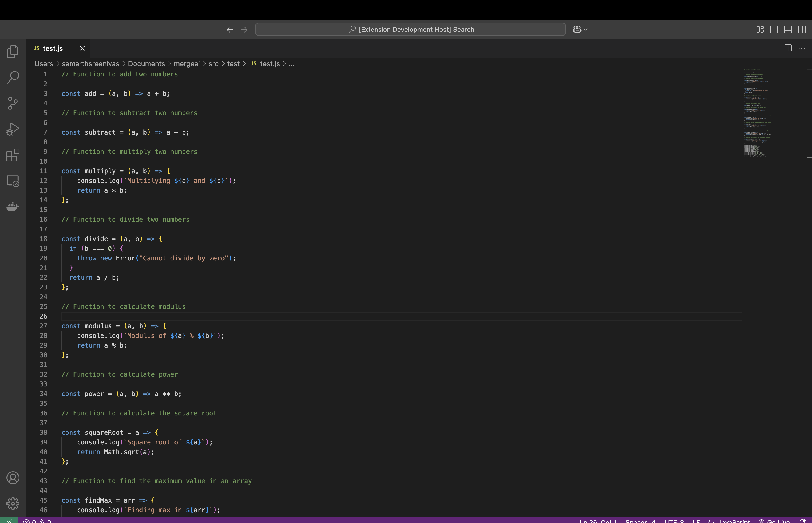812x523 pixels.
Task: Select the test.js editor tab
Action: (53, 48)
